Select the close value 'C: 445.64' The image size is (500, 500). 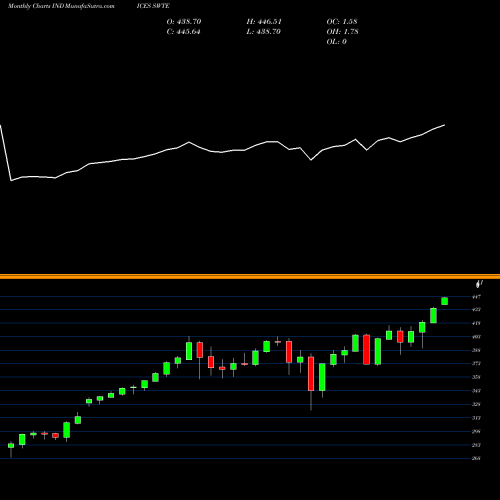[184, 32]
